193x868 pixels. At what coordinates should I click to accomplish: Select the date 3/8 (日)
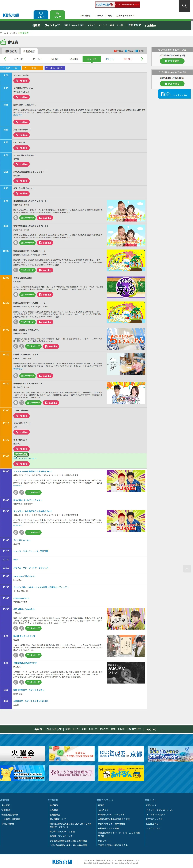click(x=128, y=59)
